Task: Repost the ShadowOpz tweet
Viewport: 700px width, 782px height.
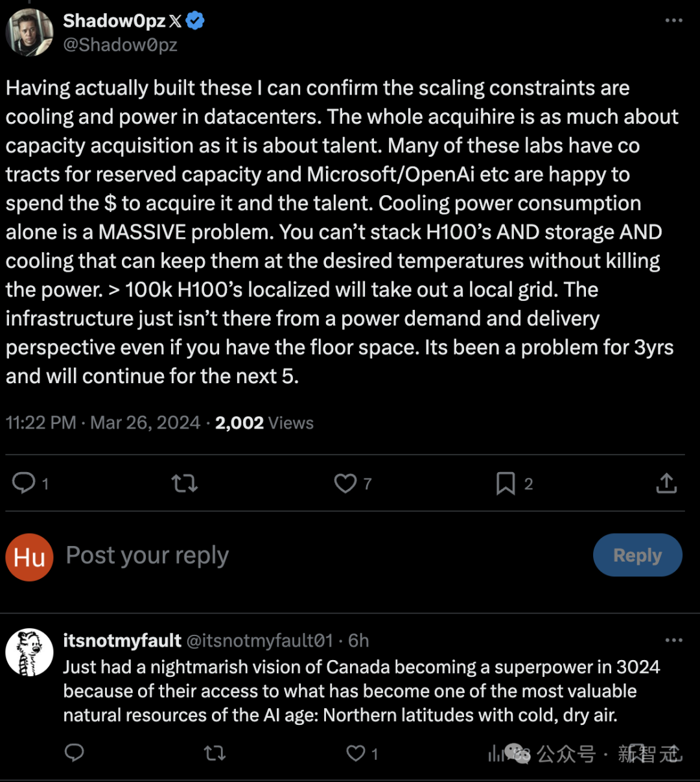Action: 185,483
